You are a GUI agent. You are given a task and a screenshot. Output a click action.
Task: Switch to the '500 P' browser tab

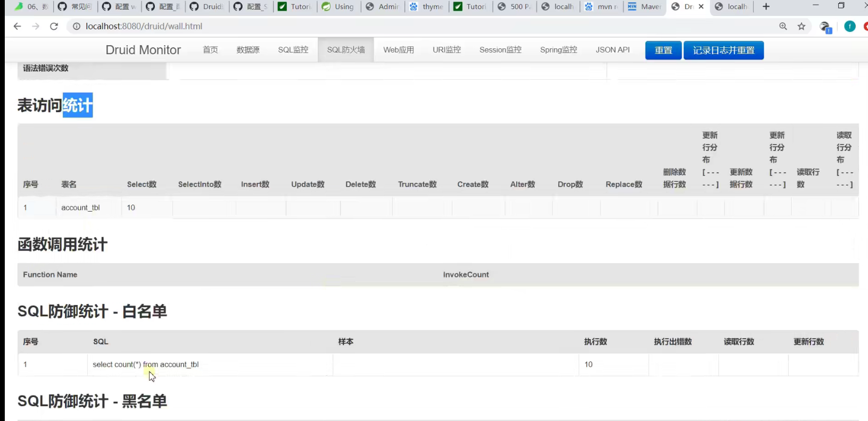point(514,6)
